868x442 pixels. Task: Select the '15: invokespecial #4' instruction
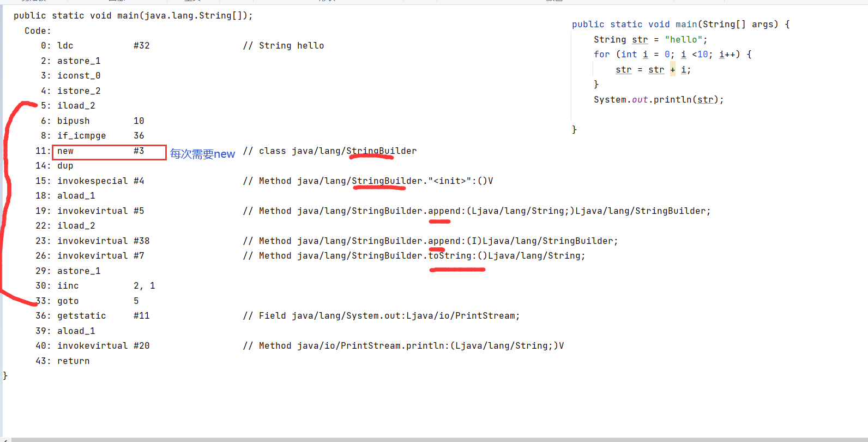tap(90, 181)
